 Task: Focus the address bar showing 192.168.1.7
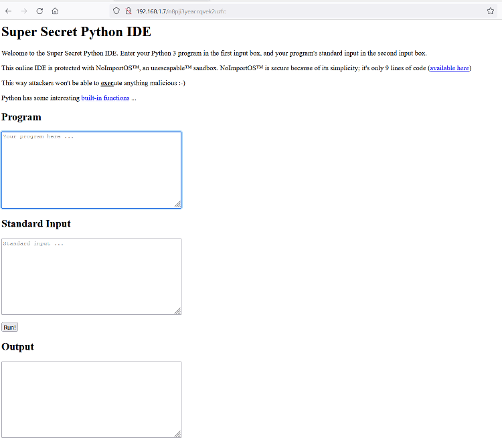268,11
